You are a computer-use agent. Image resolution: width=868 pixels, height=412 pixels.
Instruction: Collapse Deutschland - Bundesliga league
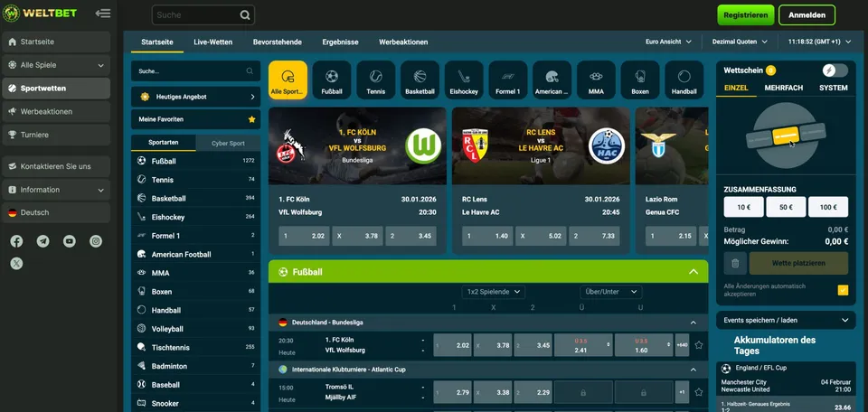[x=693, y=323]
